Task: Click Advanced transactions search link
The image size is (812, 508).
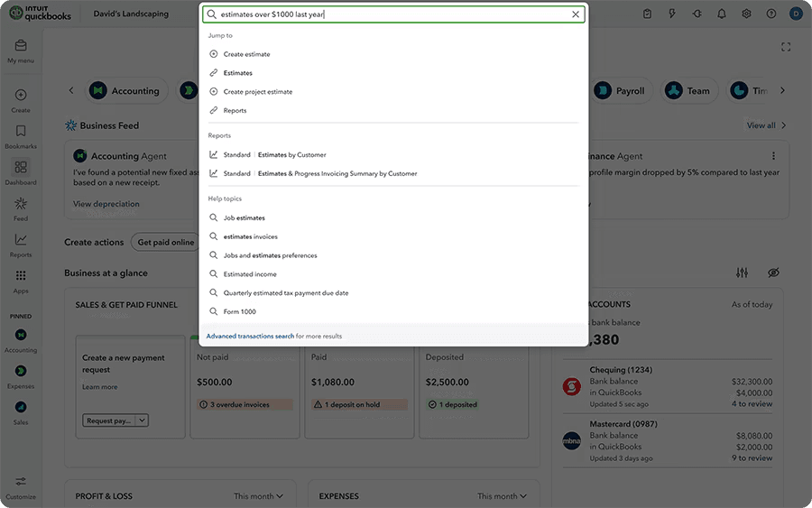Action: tap(250, 336)
